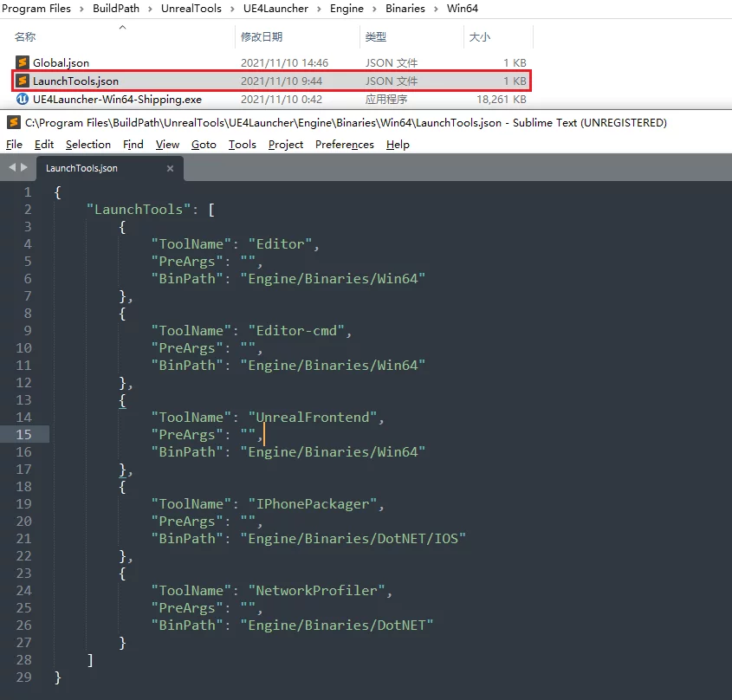The height and width of the screenshot is (700, 732).
Task: Sort files by 大小 column header
Action: (x=479, y=37)
